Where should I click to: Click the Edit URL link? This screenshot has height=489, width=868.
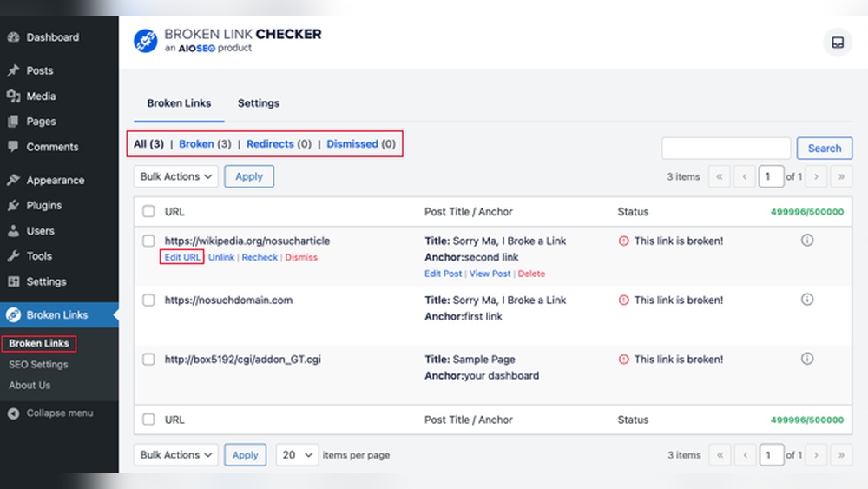coord(182,257)
